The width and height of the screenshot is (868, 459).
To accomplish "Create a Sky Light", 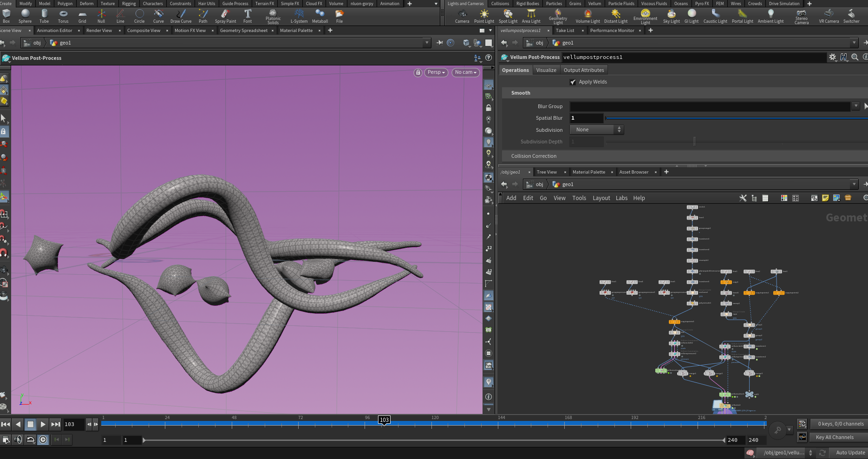I will 672,16.
